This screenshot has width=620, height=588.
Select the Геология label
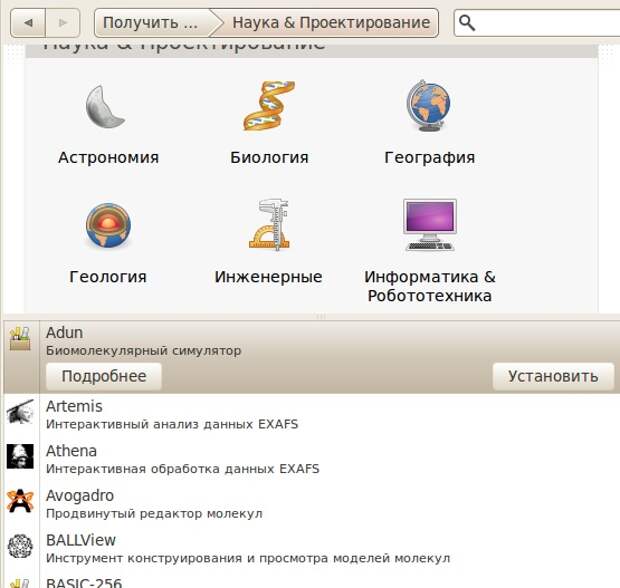click(x=108, y=277)
